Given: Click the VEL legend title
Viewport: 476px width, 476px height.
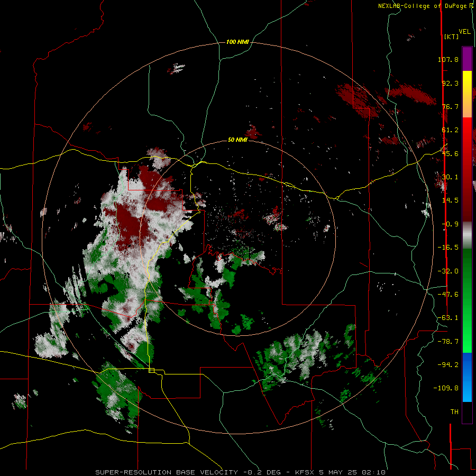Looking at the screenshot, I should (x=465, y=32).
